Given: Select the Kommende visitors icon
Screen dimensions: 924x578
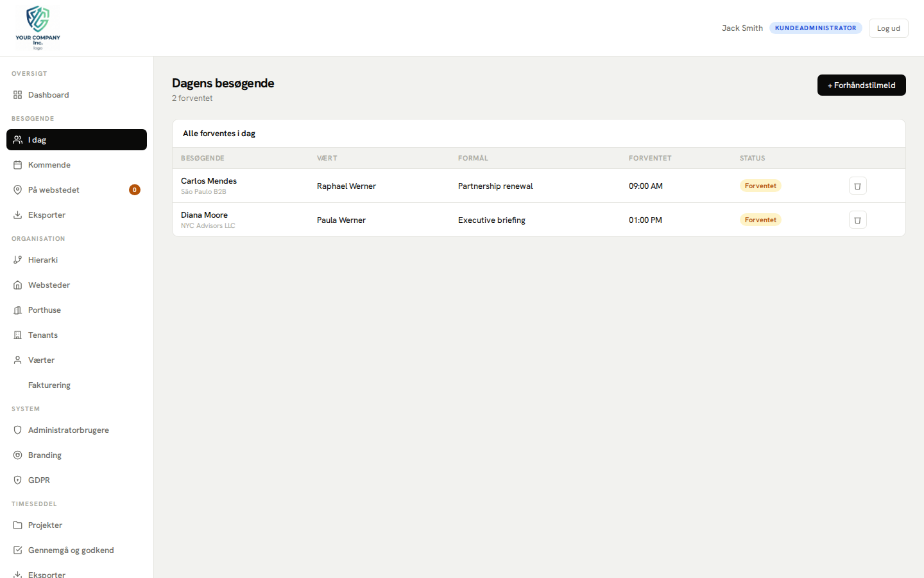Looking at the screenshot, I should pos(17,164).
